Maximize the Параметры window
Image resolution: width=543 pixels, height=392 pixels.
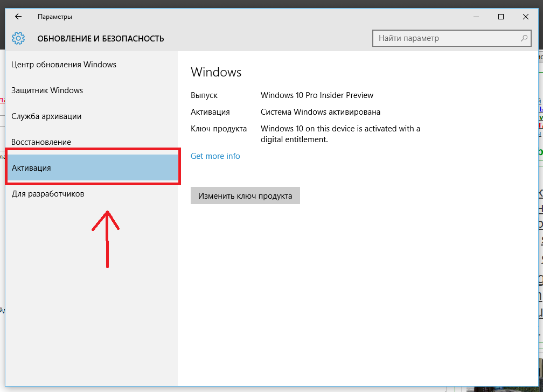(x=501, y=17)
